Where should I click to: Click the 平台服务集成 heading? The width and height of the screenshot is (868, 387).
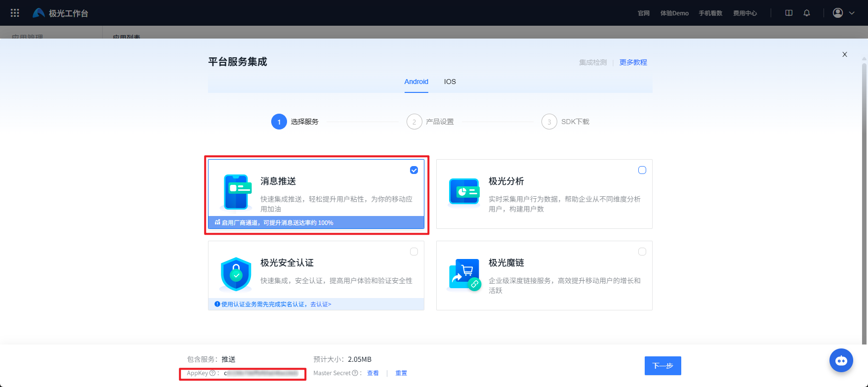pyautogui.click(x=238, y=62)
